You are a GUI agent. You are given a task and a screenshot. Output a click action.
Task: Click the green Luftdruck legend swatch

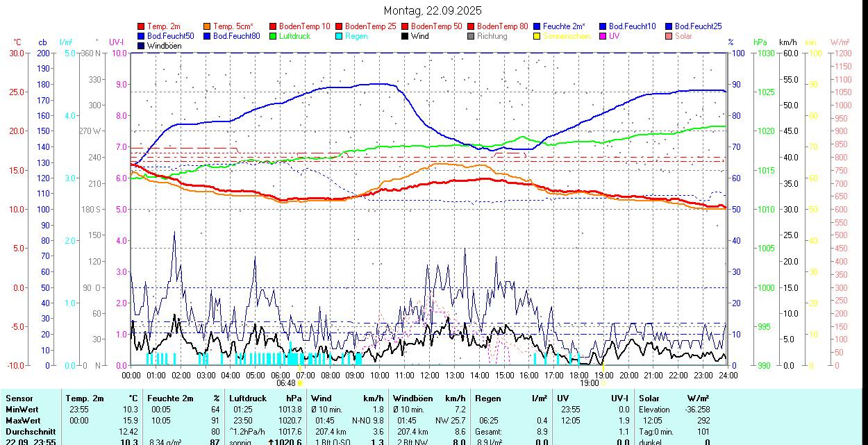pyautogui.click(x=273, y=36)
